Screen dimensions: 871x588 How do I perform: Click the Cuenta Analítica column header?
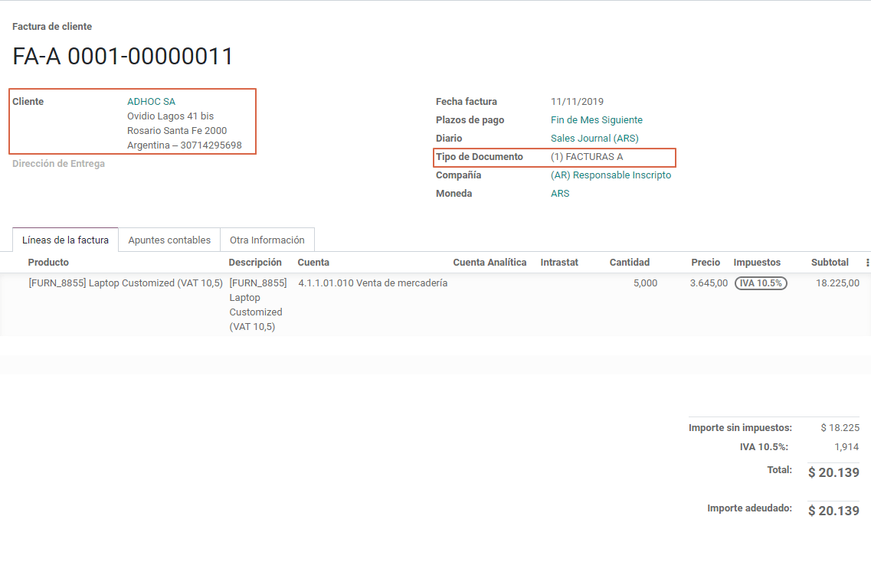tap(490, 263)
